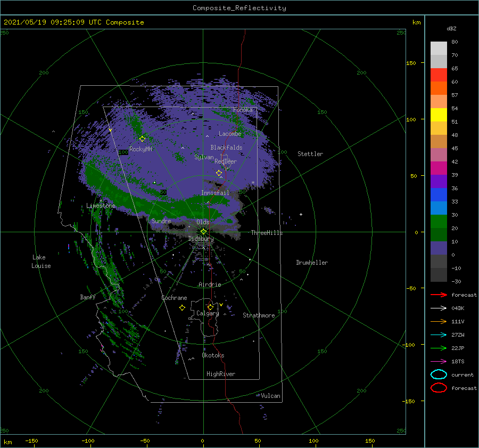479x448 pixels.
Task: Click the orange 111V arrow symbol
Action: [x=439, y=321]
